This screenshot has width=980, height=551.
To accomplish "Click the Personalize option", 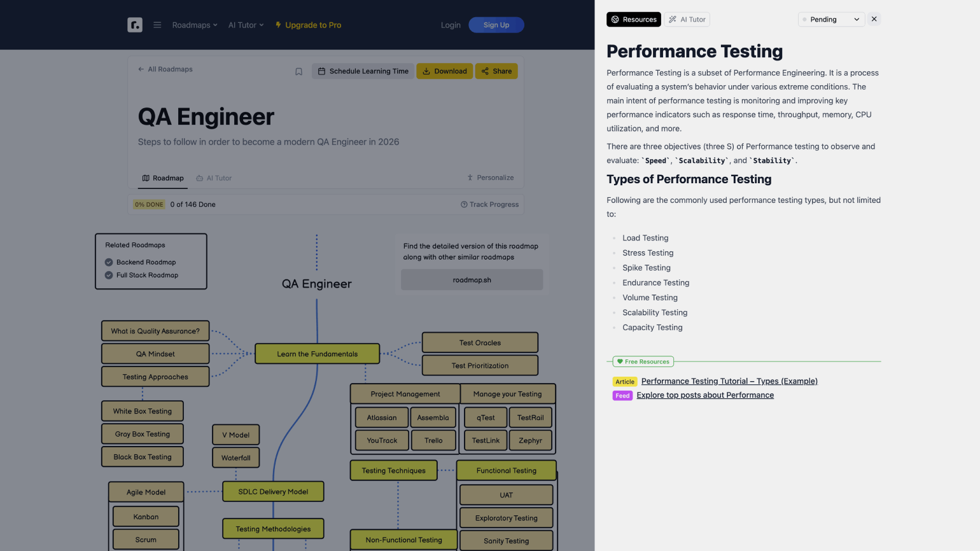I will 490,178.
